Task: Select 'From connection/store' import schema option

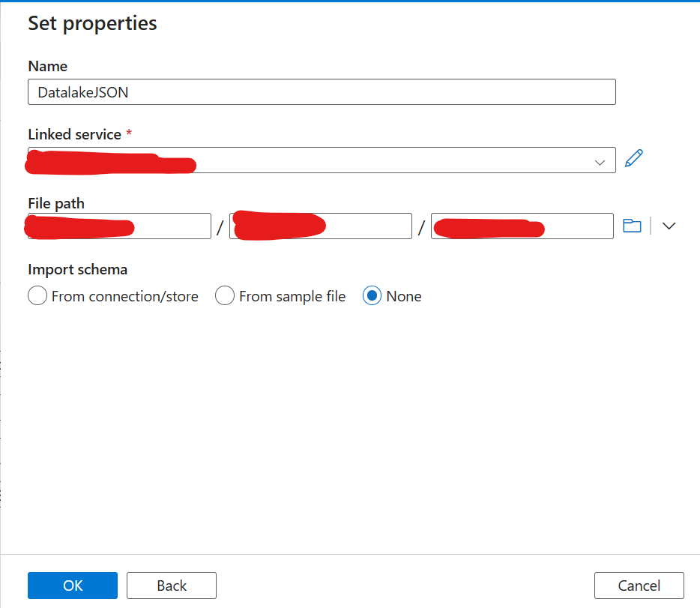Action: (37, 296)
